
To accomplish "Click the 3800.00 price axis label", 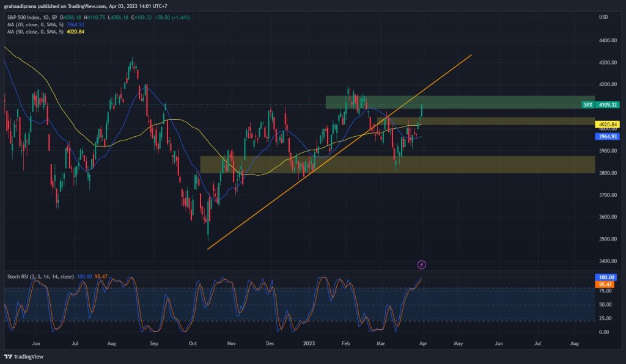I will click(x=608, y=173).
